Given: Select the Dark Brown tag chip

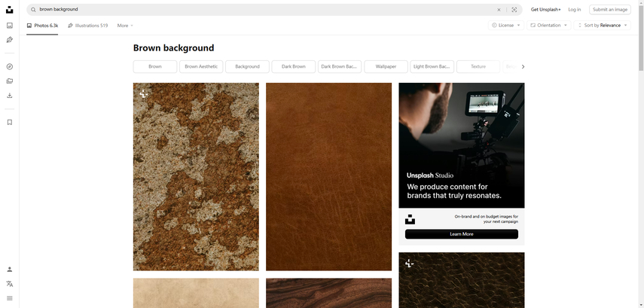Looking at the screenshot, I should pos(293,66).
